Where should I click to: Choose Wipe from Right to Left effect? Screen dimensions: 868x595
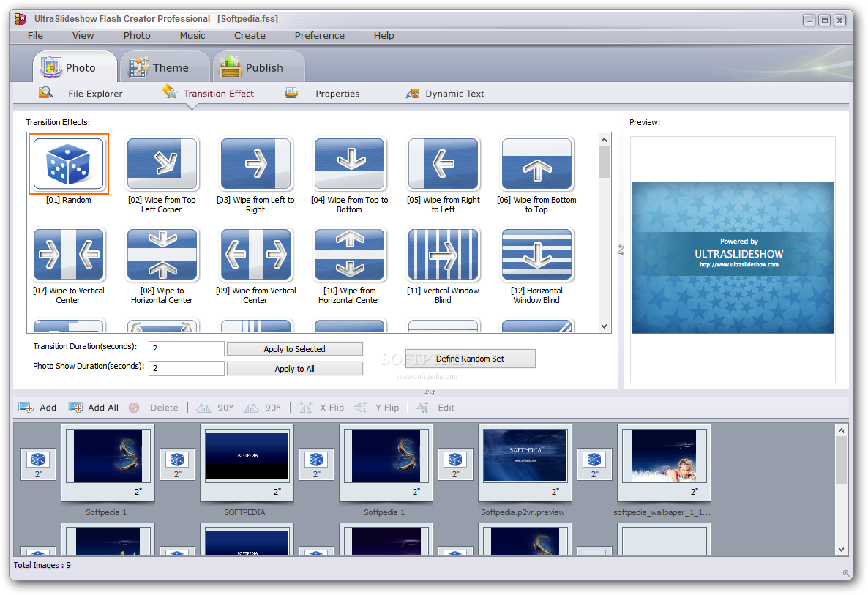tap(443, 164)
